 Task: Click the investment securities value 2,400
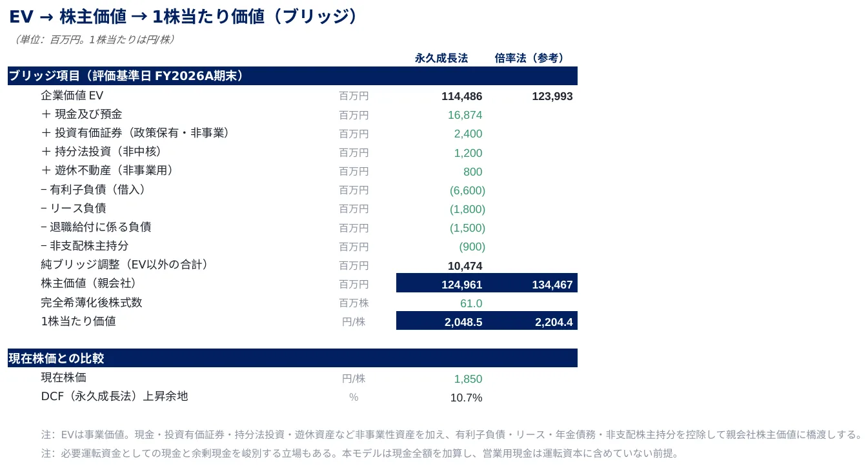[469, 134]
